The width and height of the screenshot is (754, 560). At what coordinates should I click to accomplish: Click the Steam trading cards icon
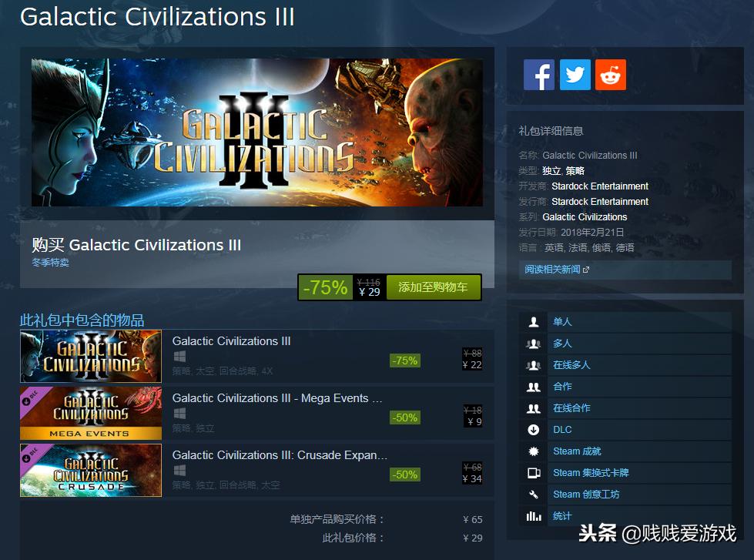pyautogui.click(x=533, y=473)
